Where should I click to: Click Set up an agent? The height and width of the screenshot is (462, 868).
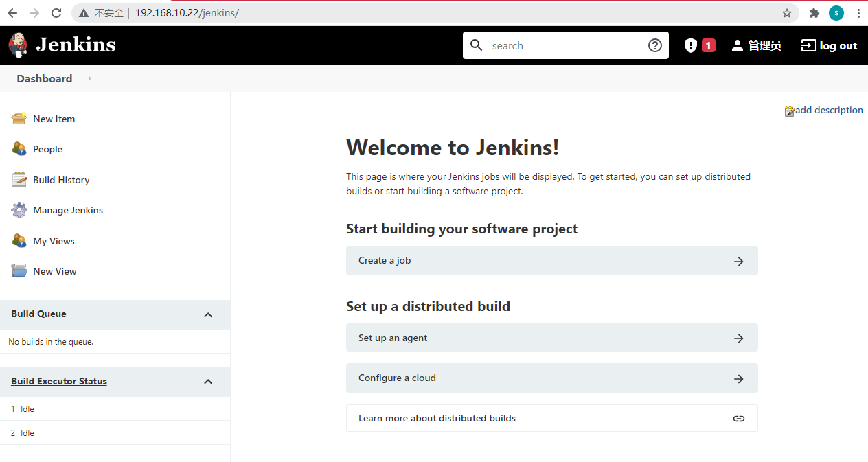(x=551, y=338)
